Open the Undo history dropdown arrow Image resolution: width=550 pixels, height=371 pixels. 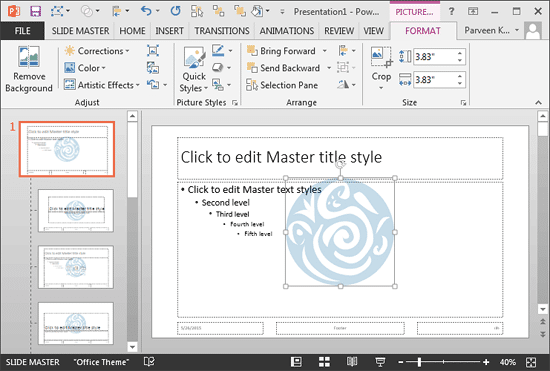point(157,11)
